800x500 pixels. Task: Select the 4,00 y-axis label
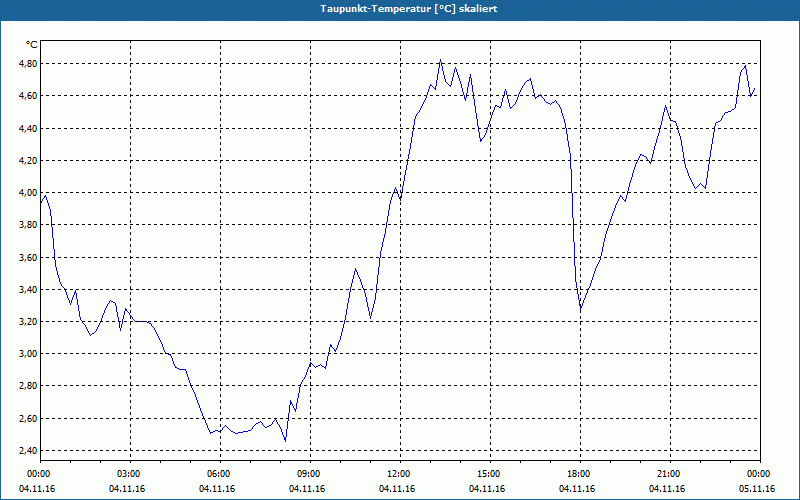(x=29, y=193)
